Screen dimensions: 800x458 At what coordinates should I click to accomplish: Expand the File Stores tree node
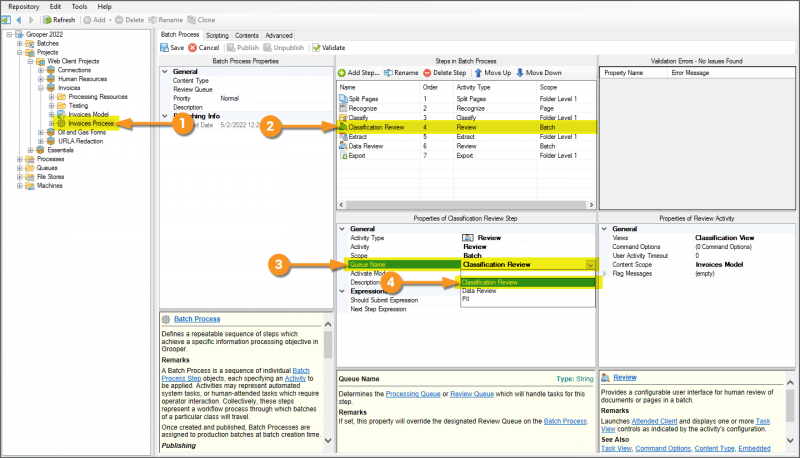[x=19, y=177]
